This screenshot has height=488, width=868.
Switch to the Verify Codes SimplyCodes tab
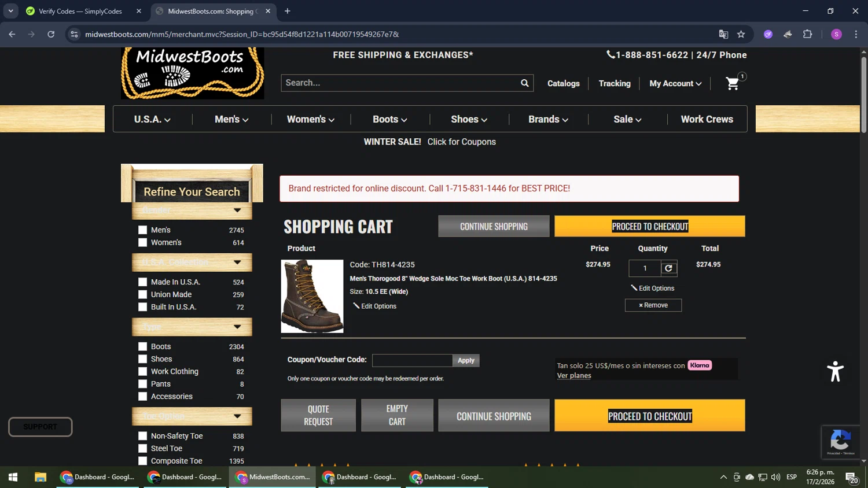(x=83, y=11)
